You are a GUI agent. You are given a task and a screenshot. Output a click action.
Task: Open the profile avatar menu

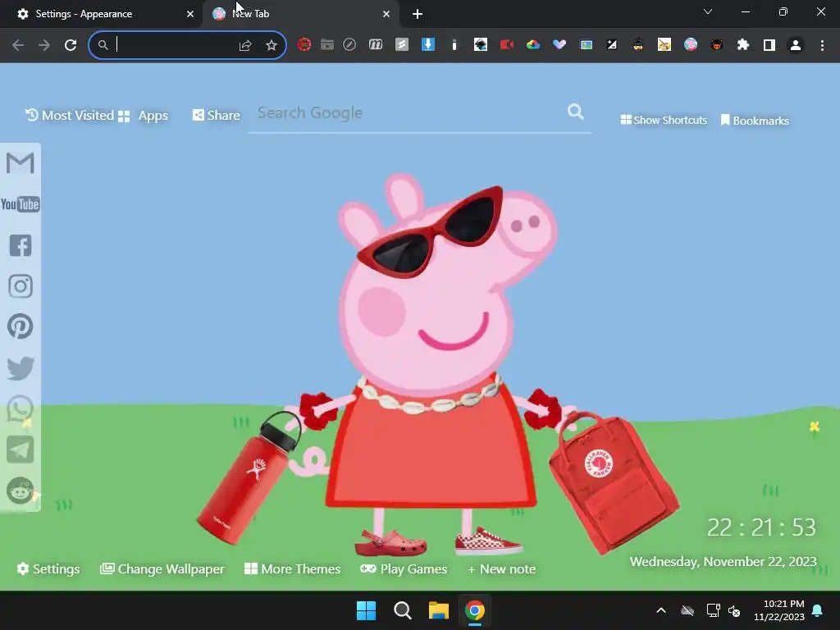[x=796, y=45]
